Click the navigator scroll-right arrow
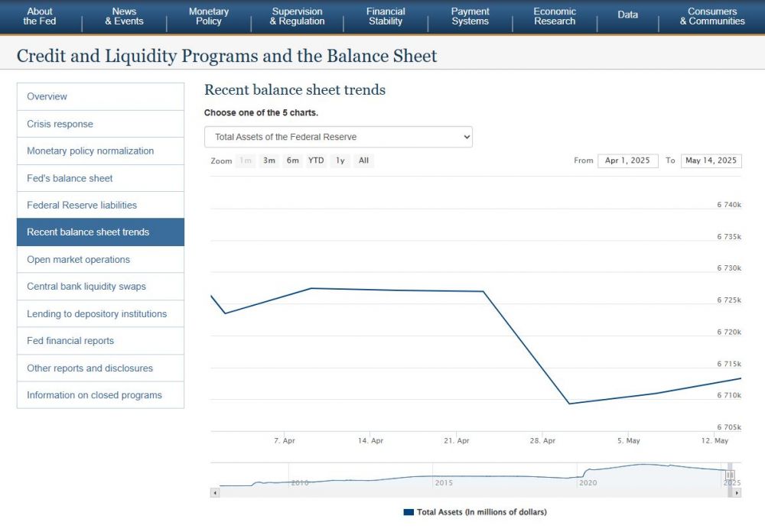The image size is (765, 532). pos(737,493)
